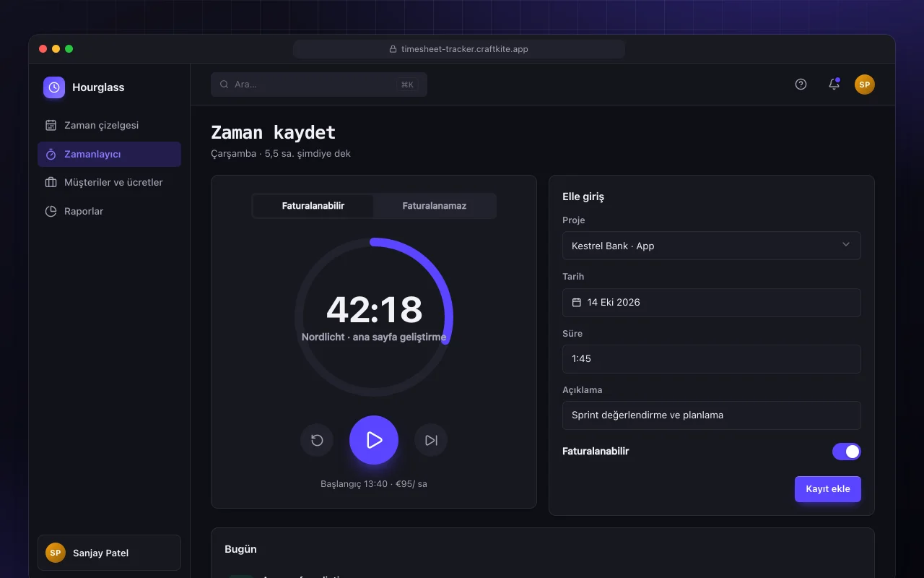Navigate to Raporlar
924x578 pixels.
(x=109, y=211)
